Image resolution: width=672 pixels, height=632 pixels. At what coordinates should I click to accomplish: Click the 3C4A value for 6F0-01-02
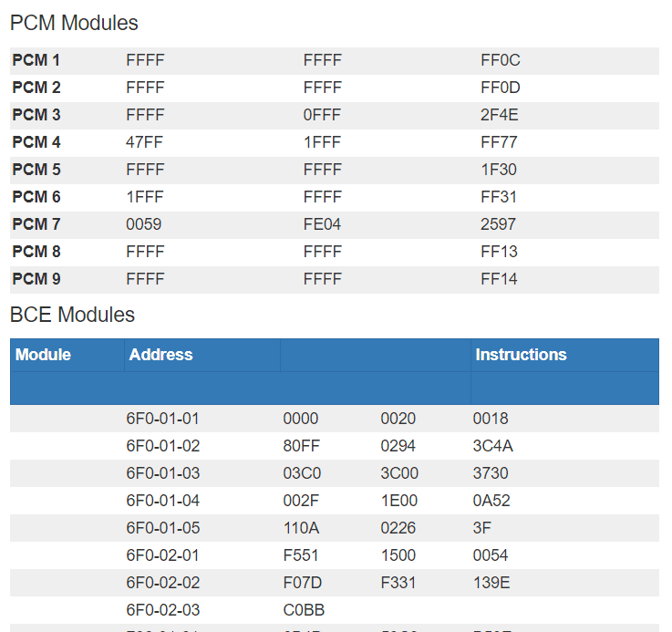[x=492, y=446]
